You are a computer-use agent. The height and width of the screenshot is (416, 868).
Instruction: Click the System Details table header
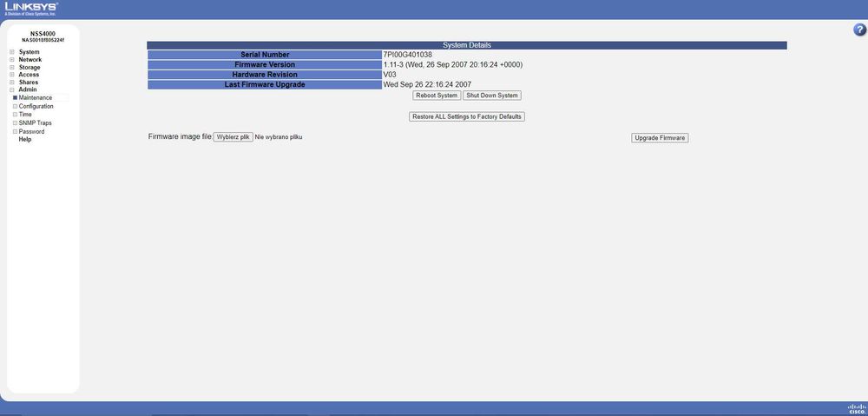[x=467, y=45]
